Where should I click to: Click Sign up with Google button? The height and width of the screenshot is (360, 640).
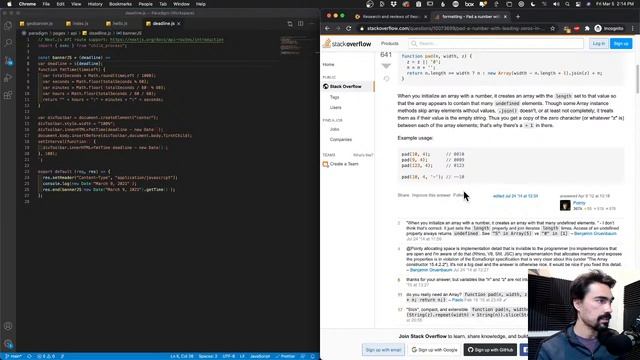434,350
